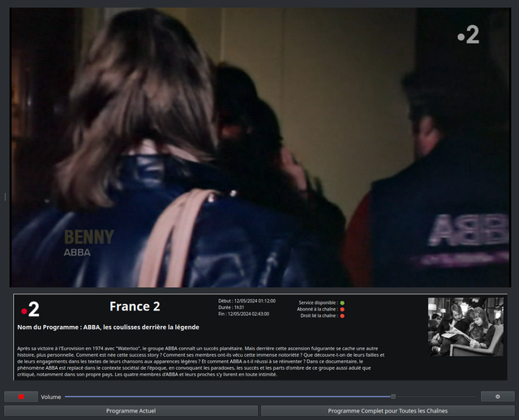The height and width of the screenshot is (420, 519).
Task: Click the green Service disponible indicator
Action: point(342,302)
